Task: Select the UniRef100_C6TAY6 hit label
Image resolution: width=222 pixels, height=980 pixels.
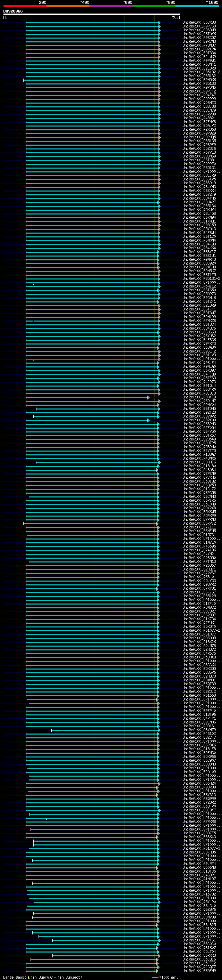Action: click(199, 34)
